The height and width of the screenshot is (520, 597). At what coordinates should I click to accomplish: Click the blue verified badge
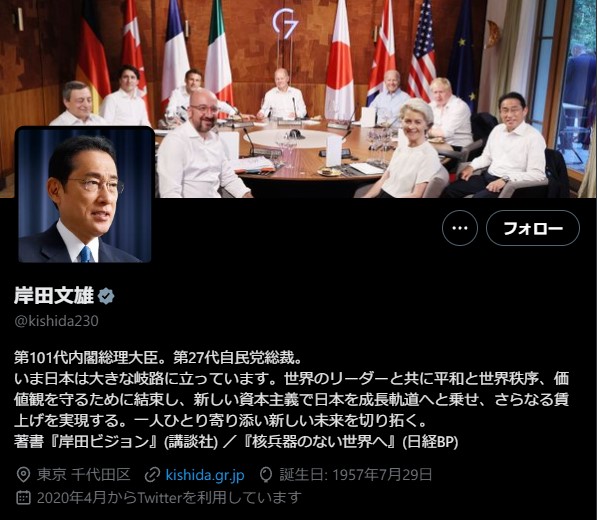[106, 296]
